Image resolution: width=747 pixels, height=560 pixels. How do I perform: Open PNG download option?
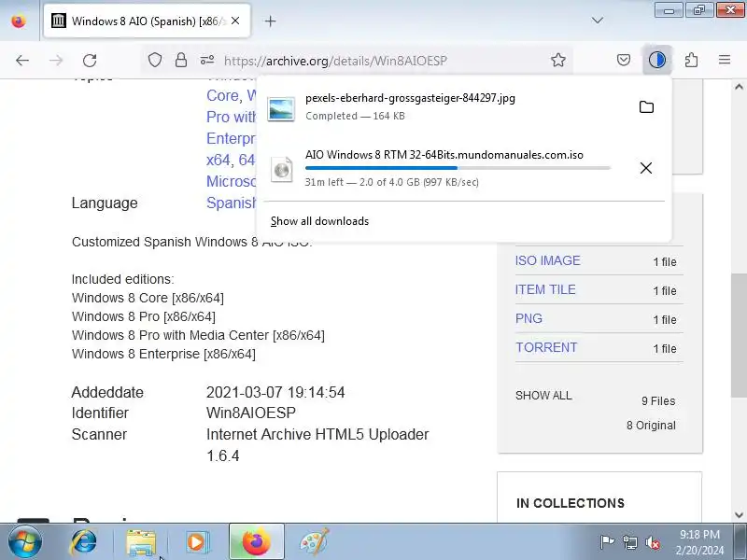click(x=529, y=318)
